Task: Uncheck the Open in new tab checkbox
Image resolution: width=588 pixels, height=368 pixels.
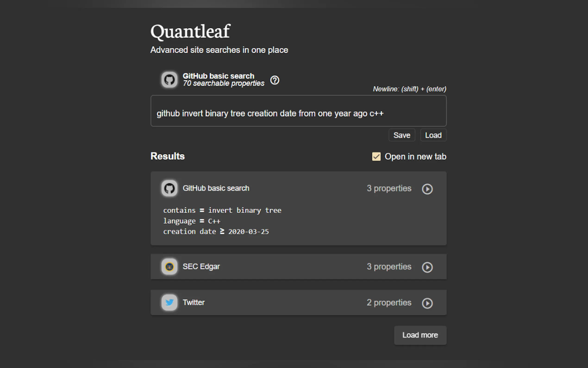Action: tap(376, 156)
